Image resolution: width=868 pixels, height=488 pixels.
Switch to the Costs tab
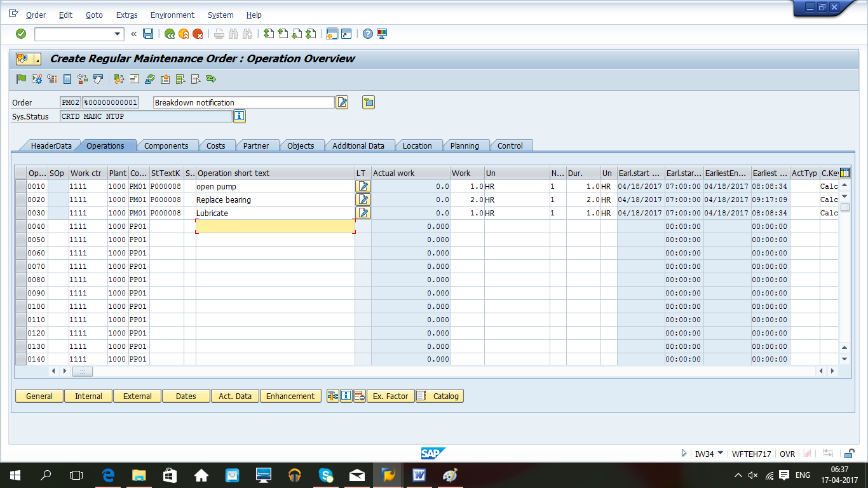[x=215, y=146]
